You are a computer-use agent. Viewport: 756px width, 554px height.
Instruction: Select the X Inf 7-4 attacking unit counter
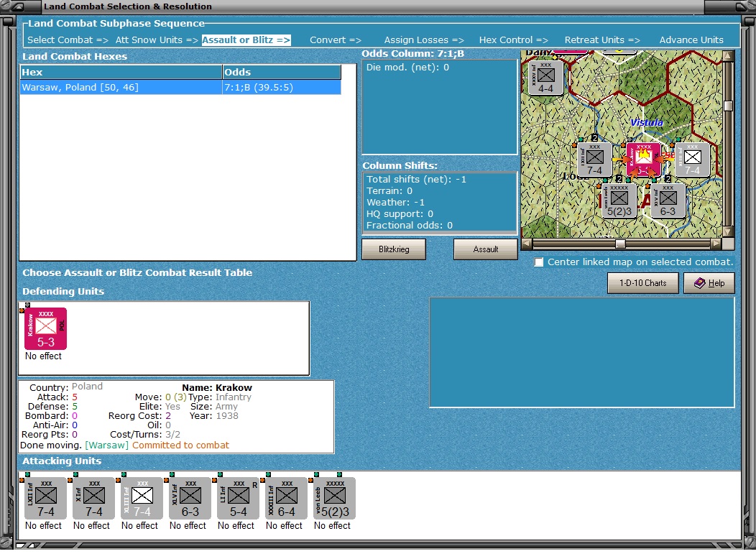pyautogui.click(x=92, y=498)
